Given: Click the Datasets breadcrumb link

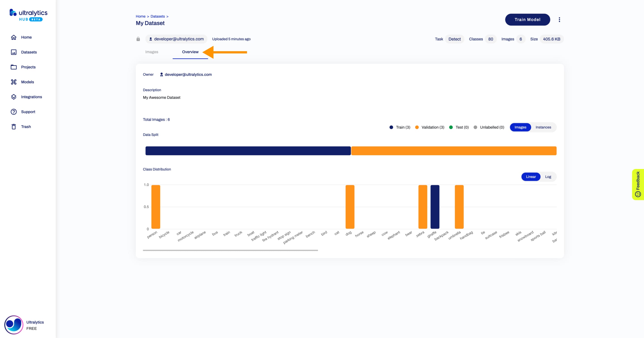Looking at the screenshot, I should pyautogui.click(x=158, y=16).
